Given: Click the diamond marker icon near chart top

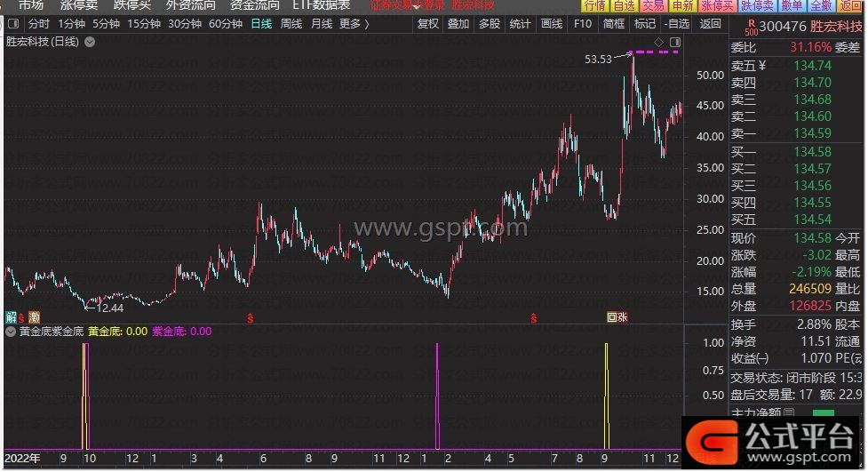Looking at the screenshot, I should coord(658,42).
